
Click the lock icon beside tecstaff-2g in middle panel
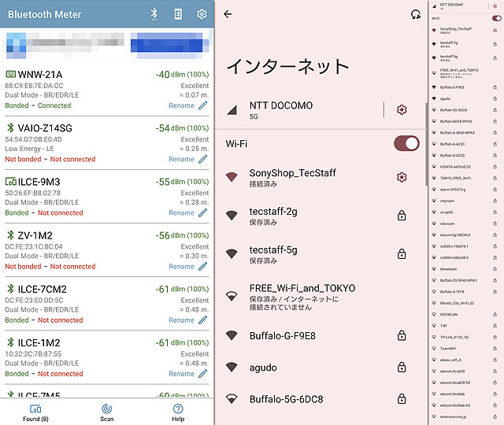pyautogui.click(x=402, y=216)
